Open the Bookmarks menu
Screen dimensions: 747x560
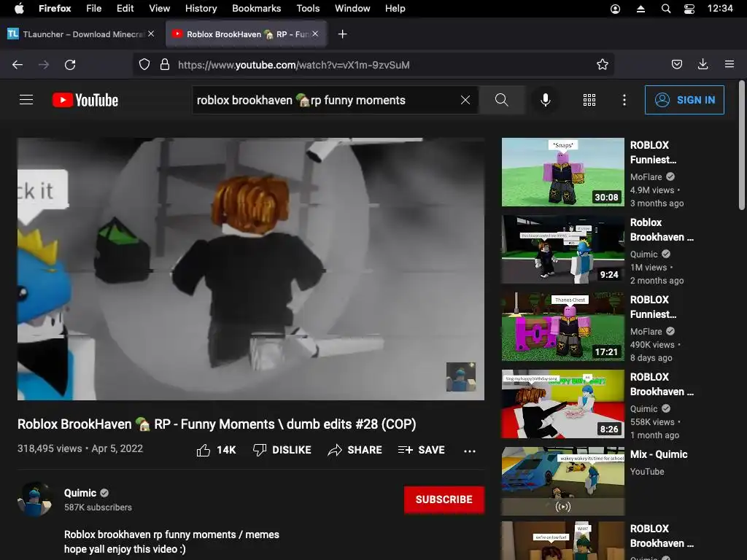(x=256, y=8)
